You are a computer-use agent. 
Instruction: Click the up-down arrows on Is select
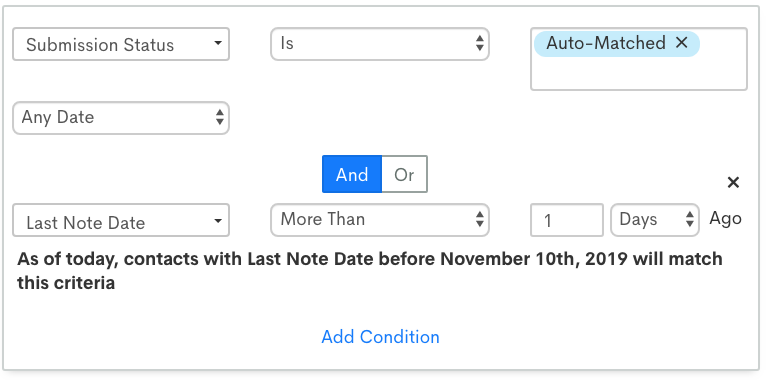479,44
